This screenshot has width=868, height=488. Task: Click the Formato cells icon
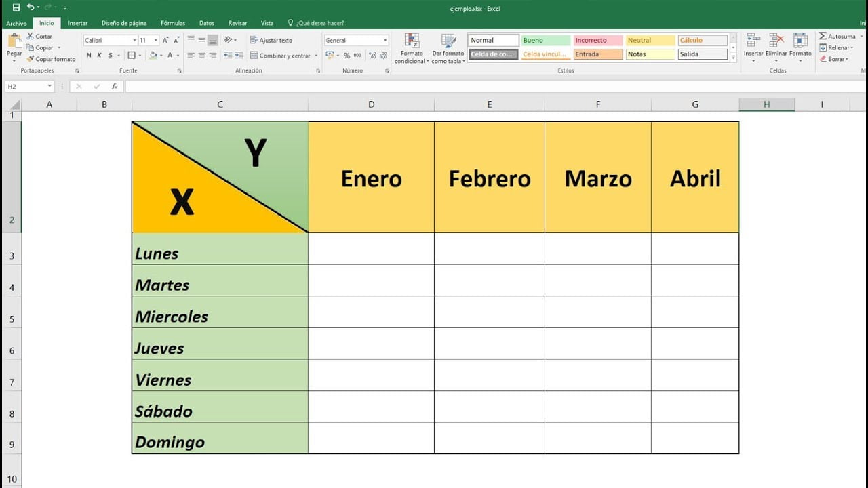[x=800, y=40]
